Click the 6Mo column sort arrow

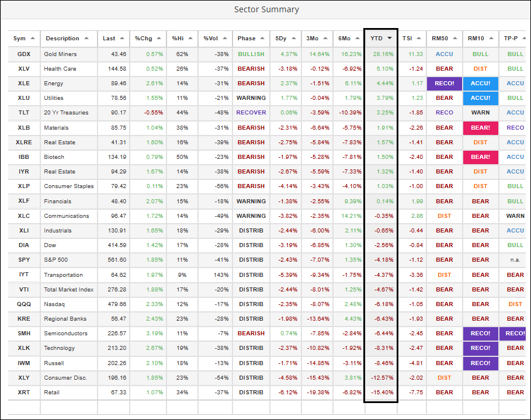(357, 39)
